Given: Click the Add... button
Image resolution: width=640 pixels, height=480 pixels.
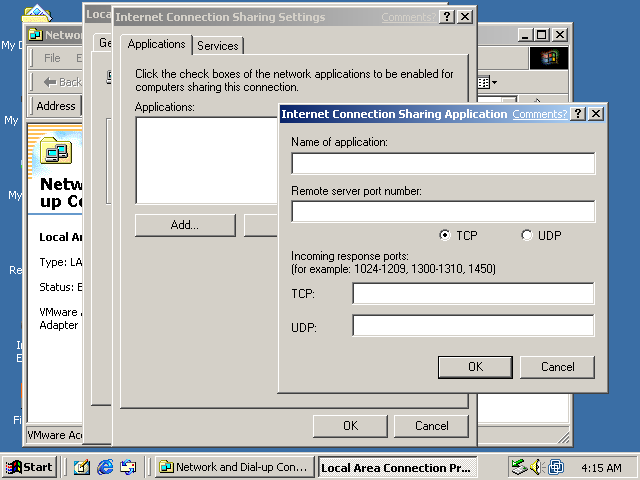Looking at the screenshot, I should point(184,225).
